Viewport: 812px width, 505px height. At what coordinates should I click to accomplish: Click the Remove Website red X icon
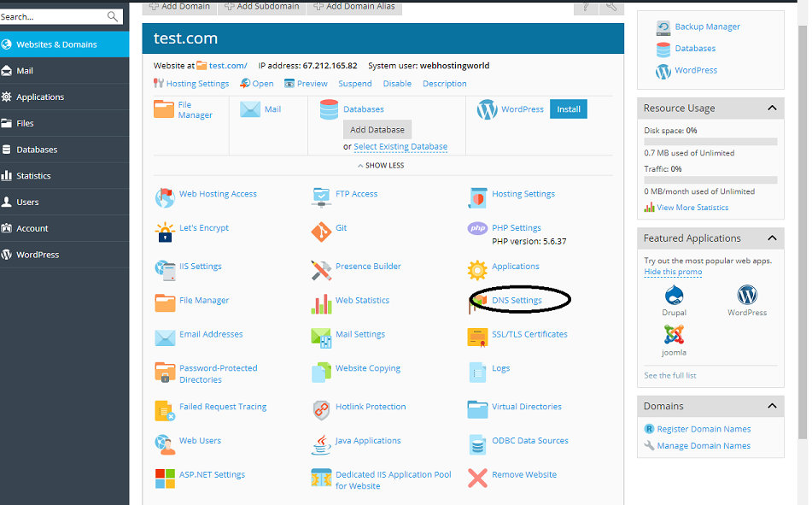pos(477,479)
